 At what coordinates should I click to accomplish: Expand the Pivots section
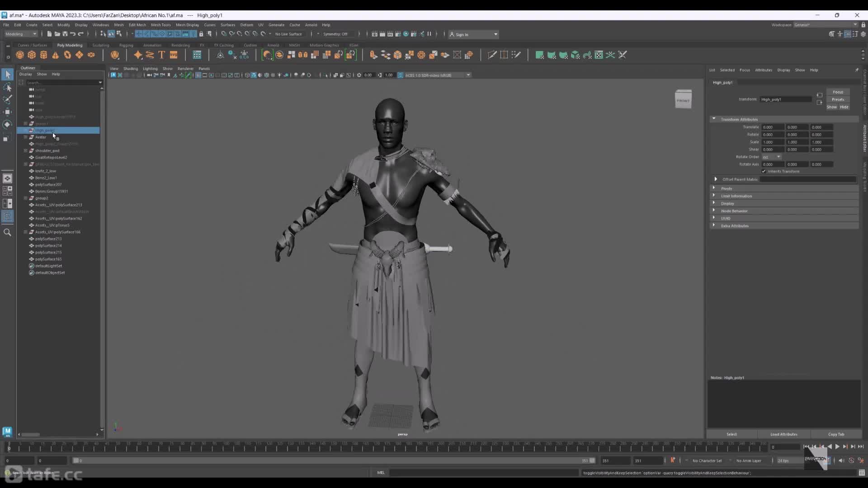click(714, 188)
